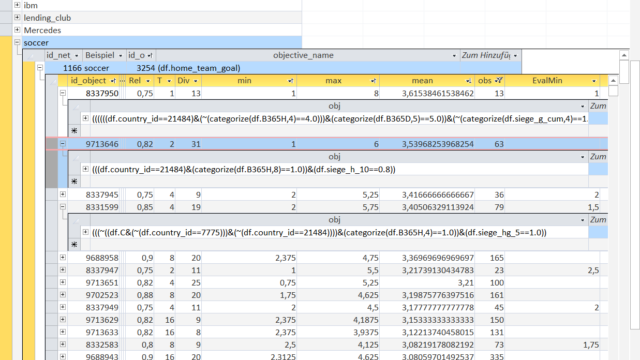Open the min column dropdown
Image resolution: width=640 pixels, height=360 pixels.
click(291, 81)
